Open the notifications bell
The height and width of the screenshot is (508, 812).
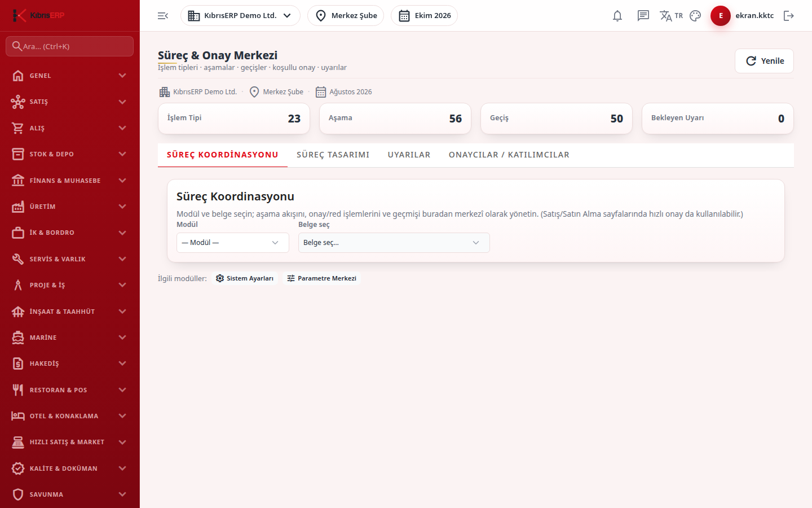(x=617, y=16)
